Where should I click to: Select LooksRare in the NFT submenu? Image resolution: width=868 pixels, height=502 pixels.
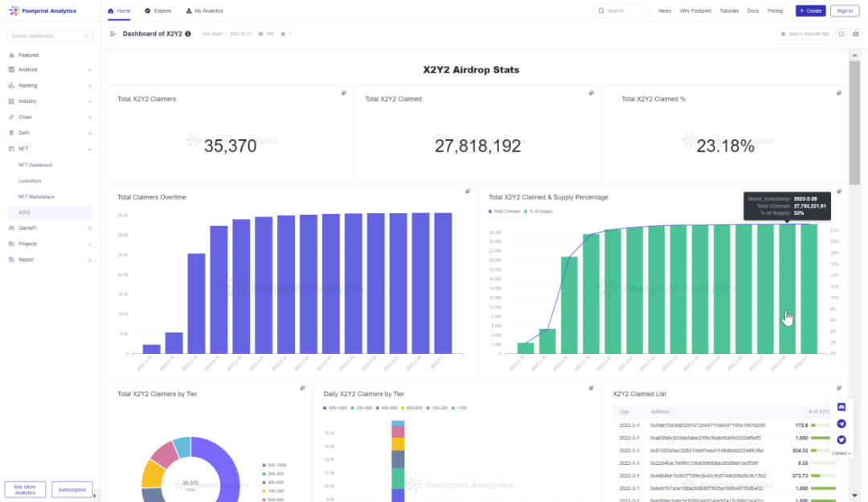30,181
